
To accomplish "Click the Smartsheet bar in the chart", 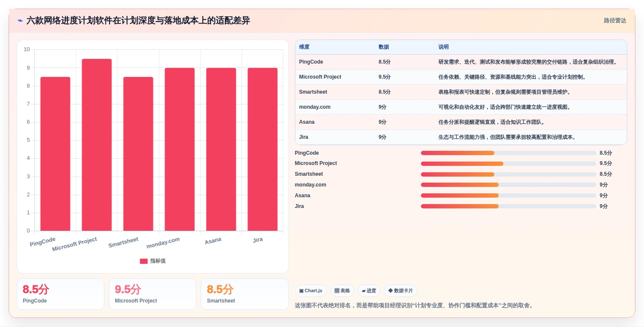I will point(138,154).
